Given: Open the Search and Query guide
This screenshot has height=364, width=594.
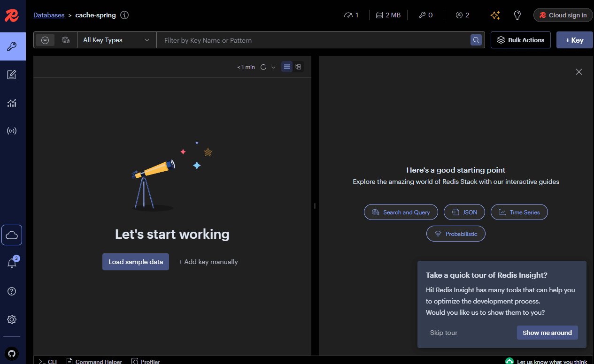Looking at the screenshot, I should coord(401,212).
